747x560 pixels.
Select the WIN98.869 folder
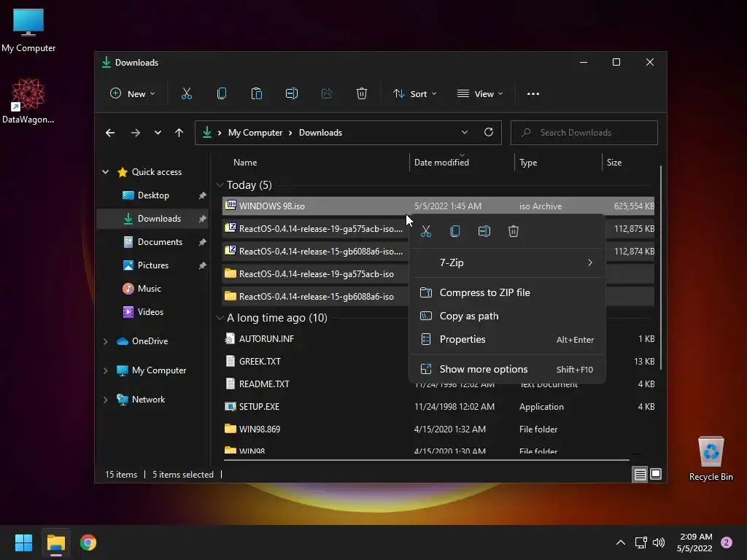coord(438,429)
